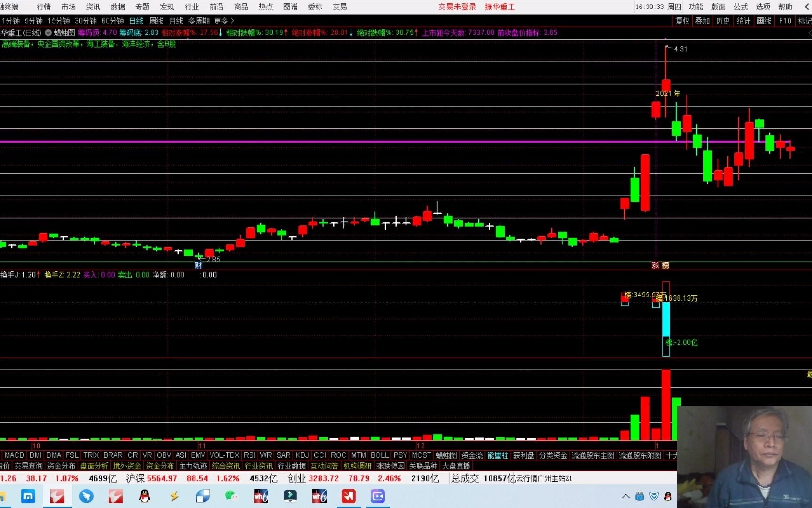Select the 日线 daily chart period

click(136, 21)
